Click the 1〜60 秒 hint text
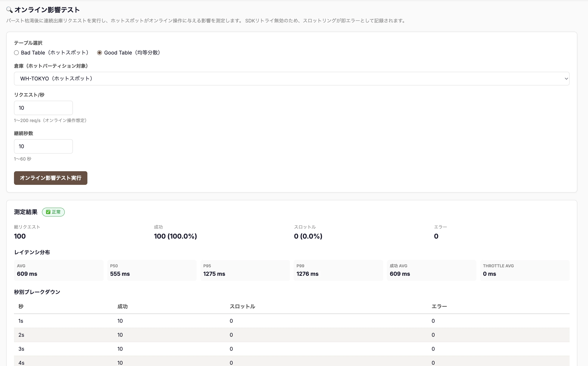The width and height of the screenshot is (588, 366). click(x=22, y=159)
